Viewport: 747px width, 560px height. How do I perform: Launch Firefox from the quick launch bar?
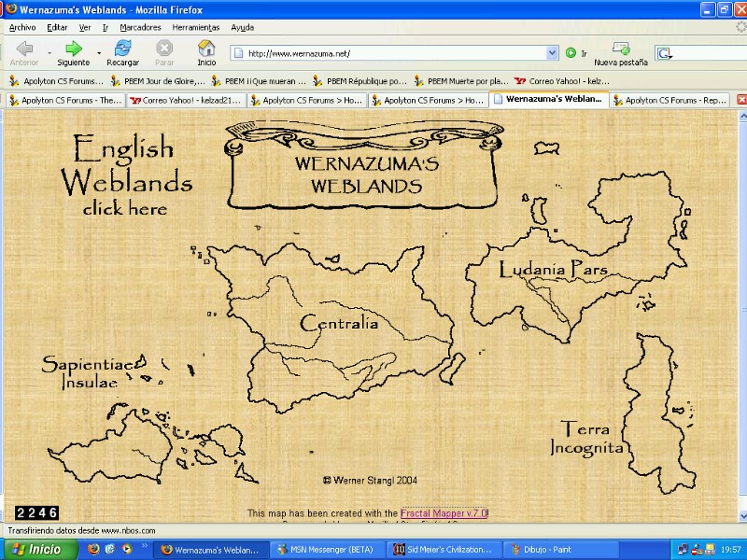tap(93, 550)
